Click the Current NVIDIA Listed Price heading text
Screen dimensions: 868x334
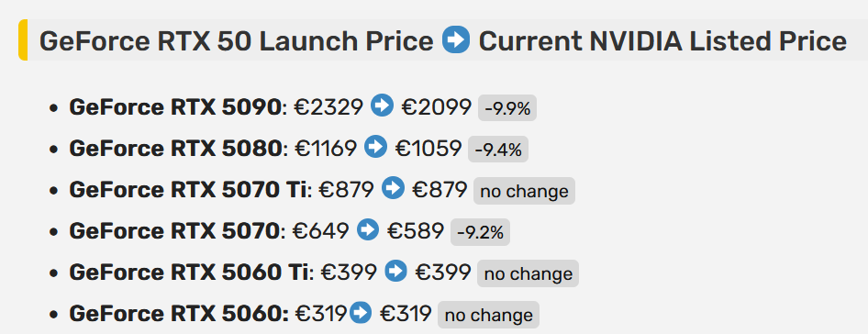click(x=662, y=41)
